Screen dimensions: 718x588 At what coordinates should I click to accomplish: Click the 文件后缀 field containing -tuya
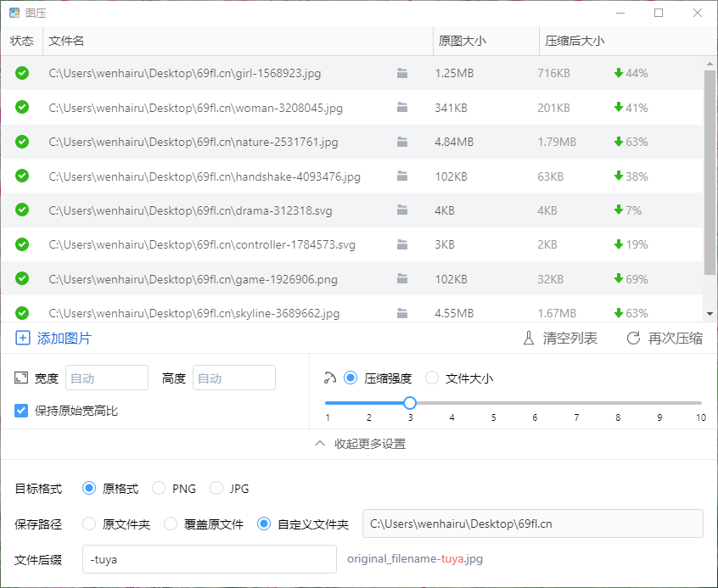(x=210, y=559)
